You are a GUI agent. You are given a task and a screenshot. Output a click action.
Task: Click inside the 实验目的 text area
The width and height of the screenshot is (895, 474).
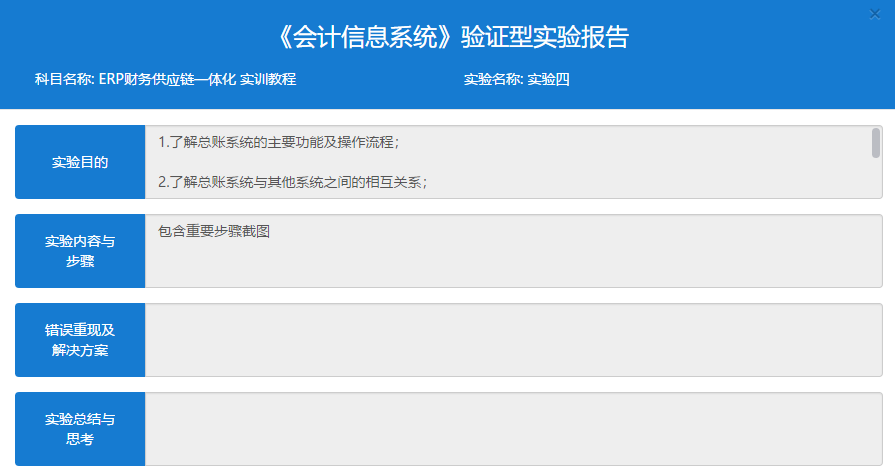(514, 162)
